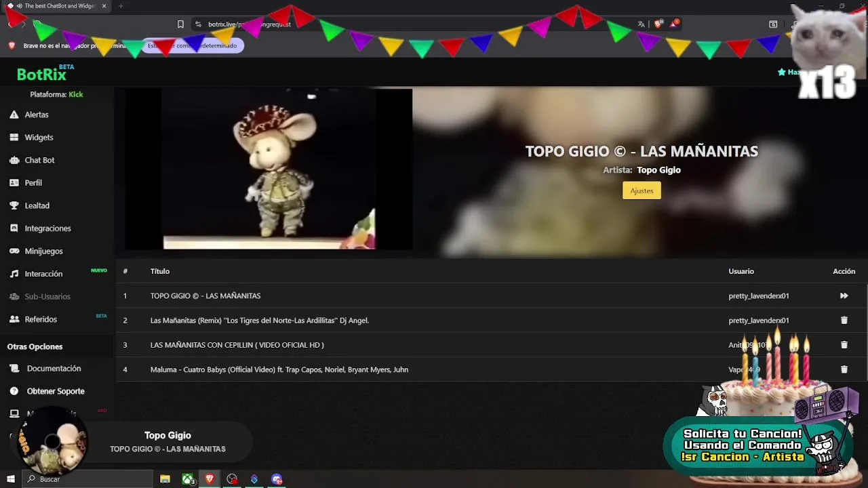The height and width of the screenshot is (488, 868).
Task: Close The best ChatBot tab
Action: pyautogui.click(x=104, y=6)
